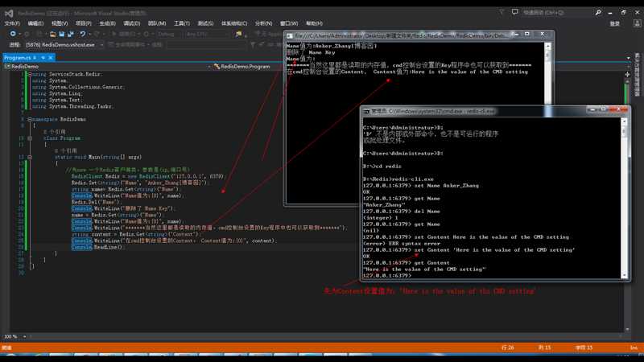Click the 登录 sign-in link
644x362 pixels.
[614, 24]
